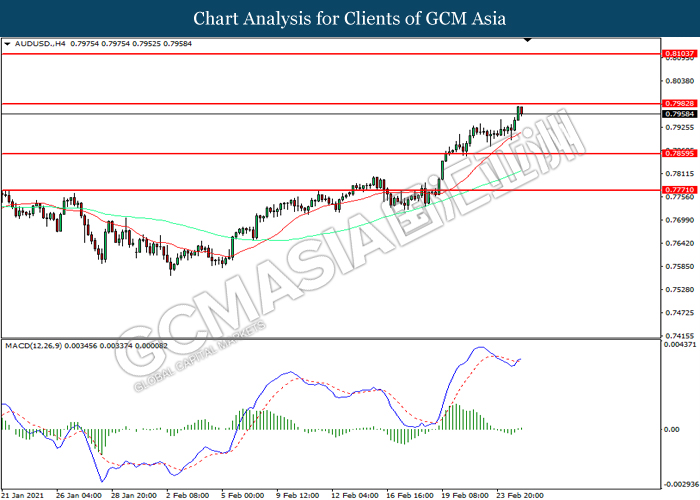Click the 21 Jan 2021 date label
Image resolution: width=700 pixels, height=500 pixels.
pos(23,496)
